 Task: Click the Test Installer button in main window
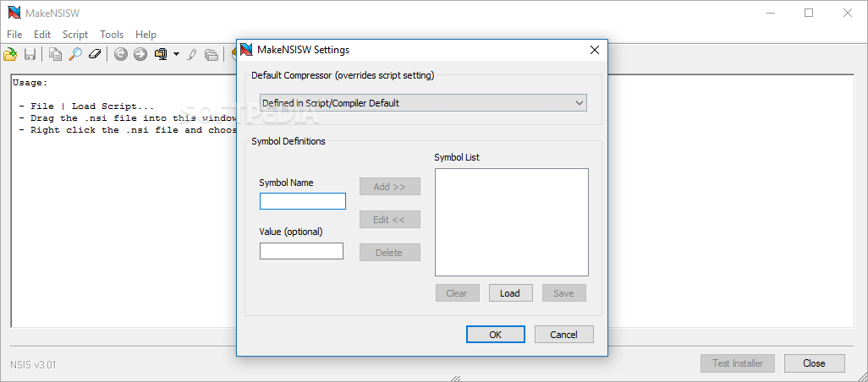tap(738, 363)
